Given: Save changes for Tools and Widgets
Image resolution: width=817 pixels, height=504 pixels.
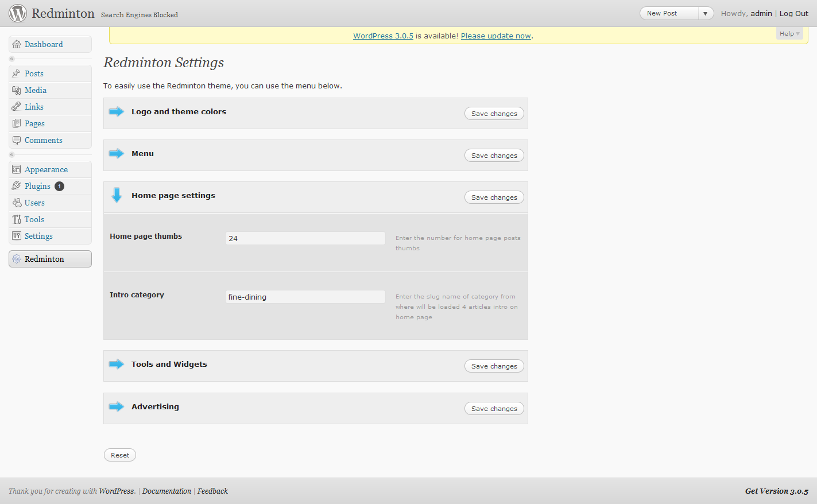Looking at the screenshot, I should point(494,366).
